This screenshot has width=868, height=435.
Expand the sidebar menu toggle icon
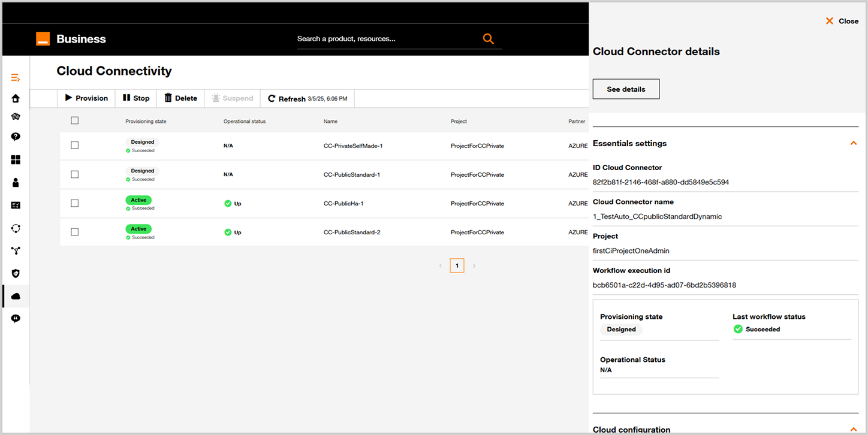pos(16,78)
